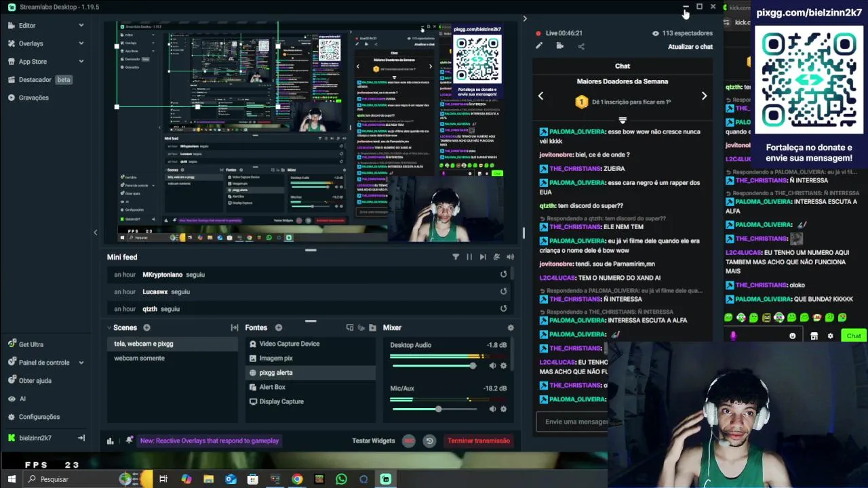Replay the Lucaswx follow alert
Screen dimensions: 868x488
pyautogui.click(x=503, y=291)
